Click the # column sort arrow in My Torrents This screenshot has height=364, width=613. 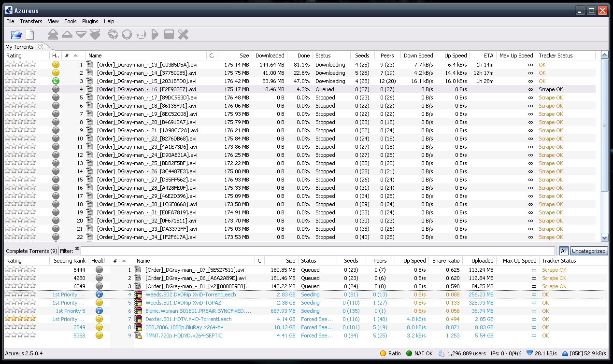[x=76, y=56]
